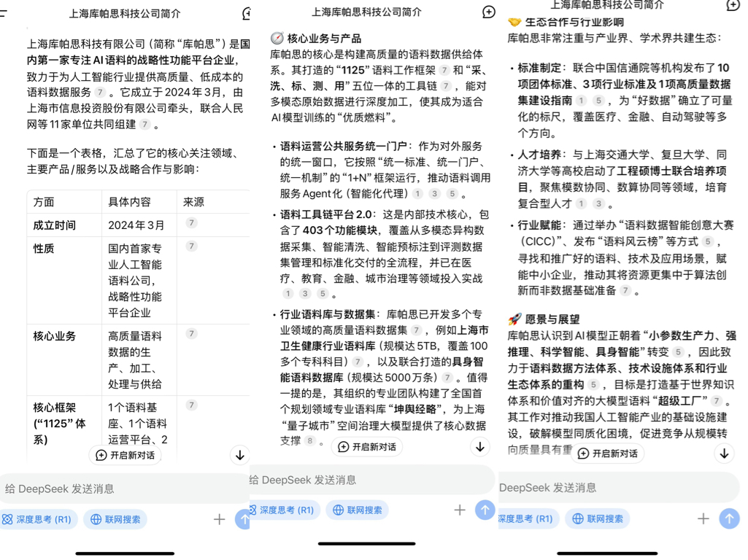Open citation 1 after 集建设指南
Image resolution: width=748 pixels, height=560 pixels.
581,101
